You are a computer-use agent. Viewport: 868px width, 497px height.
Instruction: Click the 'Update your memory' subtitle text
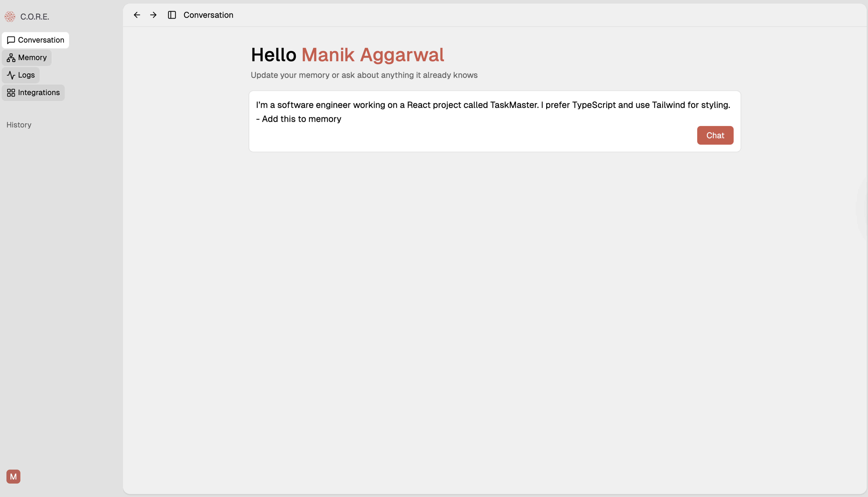click(364, 75)
